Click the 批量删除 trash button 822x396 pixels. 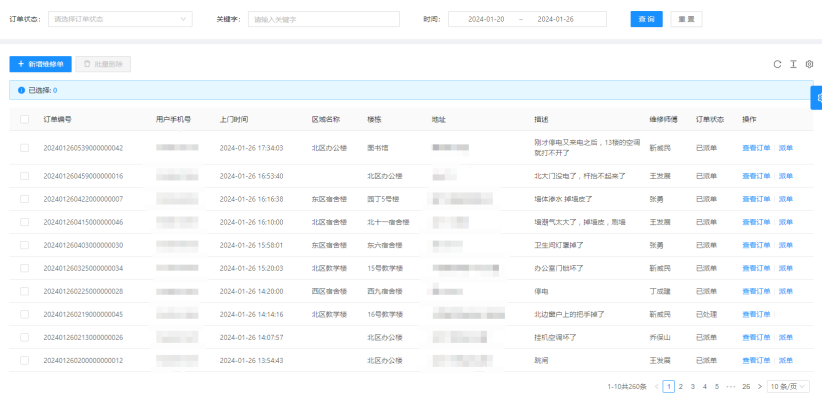coord(103,64)
